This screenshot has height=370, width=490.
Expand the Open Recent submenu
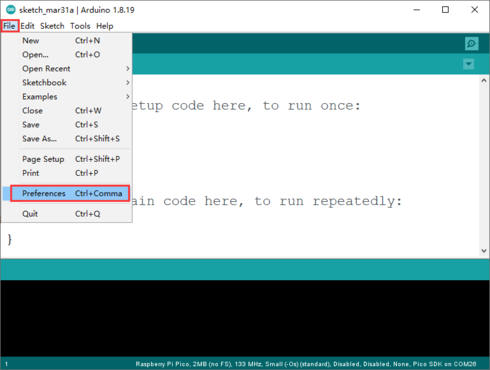click(x=67, y=69)
